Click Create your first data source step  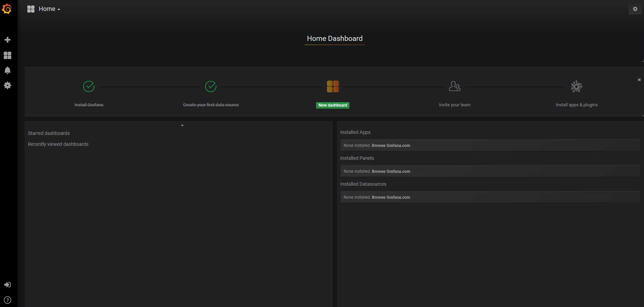coord(211,105)
